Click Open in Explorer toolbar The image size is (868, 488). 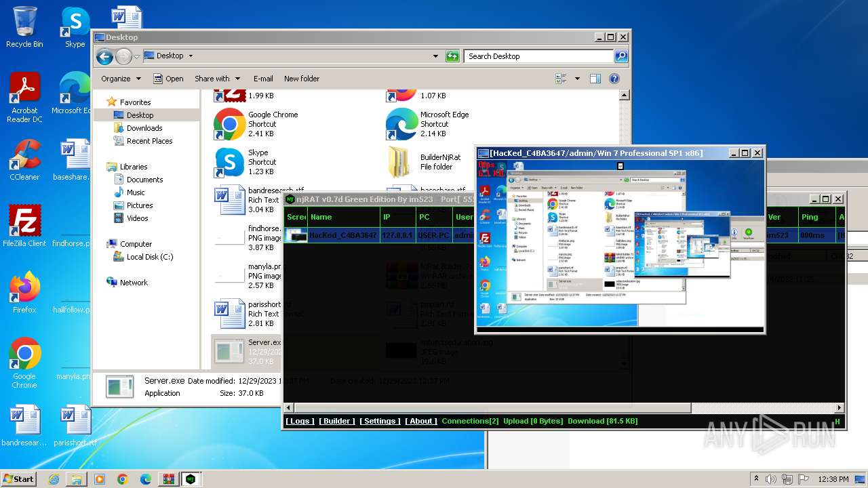pyautogui.click(x=168, y=79)
